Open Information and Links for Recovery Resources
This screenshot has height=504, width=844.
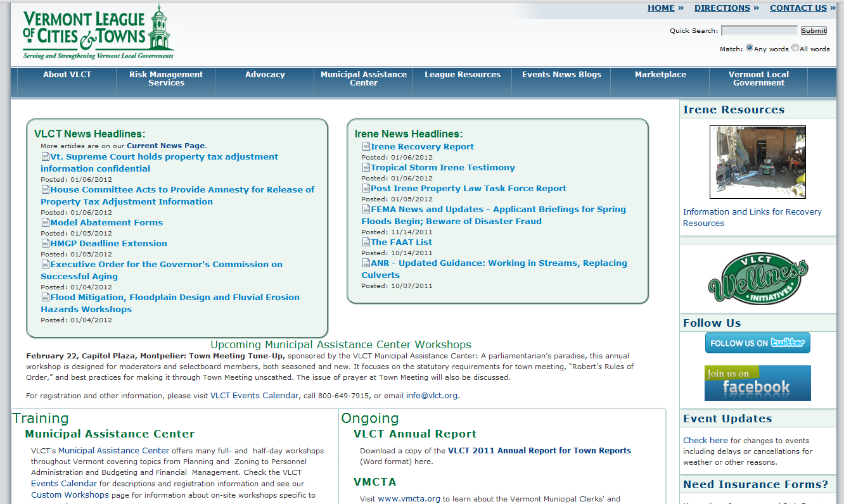pos(752,217)
